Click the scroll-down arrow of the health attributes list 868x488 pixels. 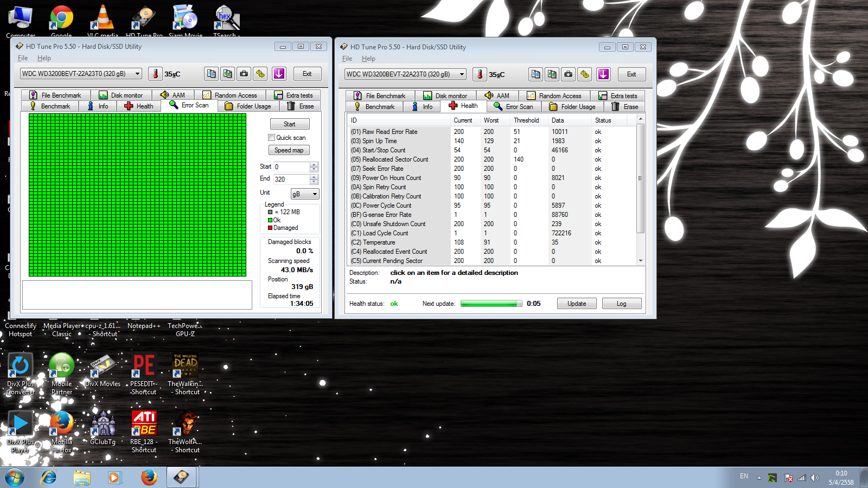pos(641,261)
